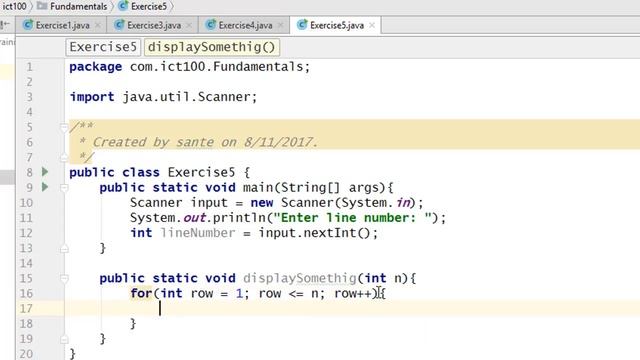Click the hide tool window icon left of tabs

5,25
